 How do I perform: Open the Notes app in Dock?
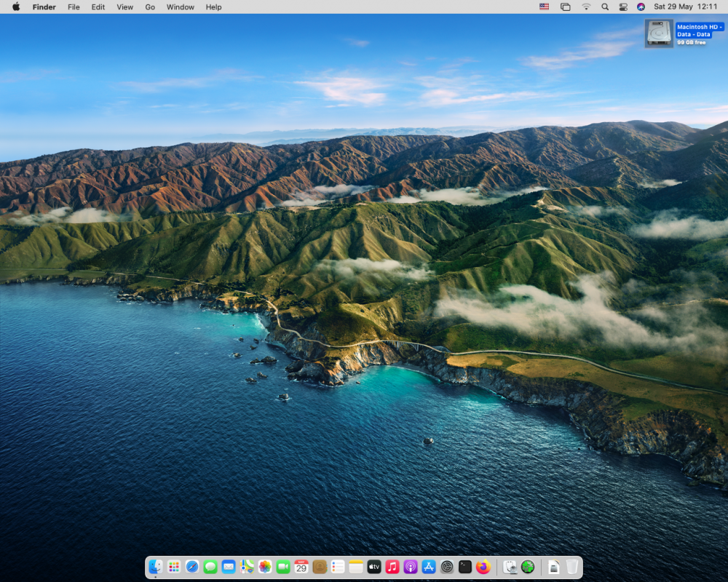356,567
